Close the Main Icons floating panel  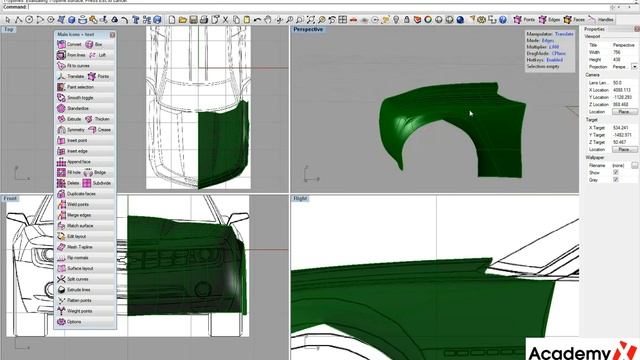[112, 35]
